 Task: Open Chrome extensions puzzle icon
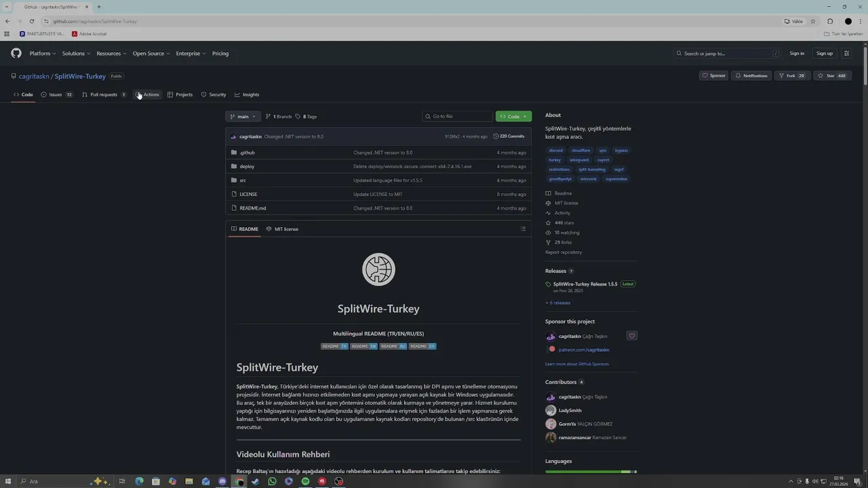click(x=830, y=21)
